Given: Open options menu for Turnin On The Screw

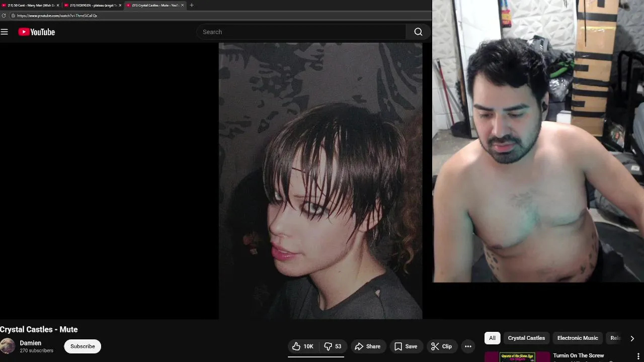Looking at the screenshot, I should pos(638,356).
